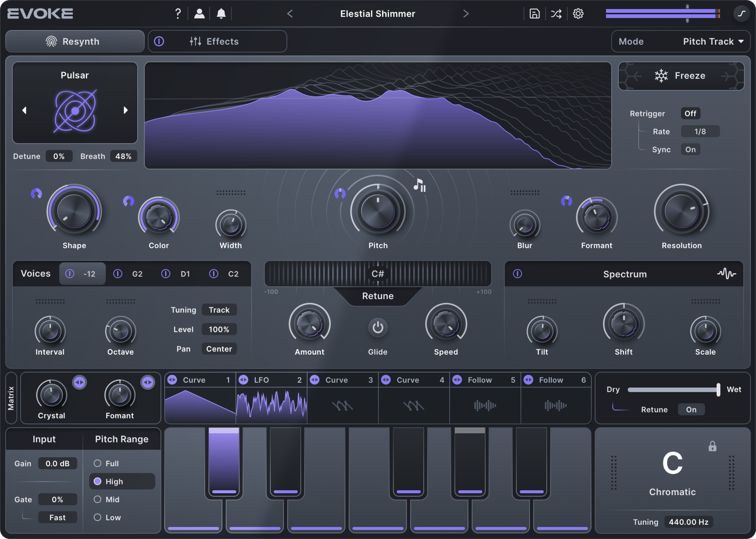Click the Freeze button
The image size is (756, 539).
tap(681, 76)
